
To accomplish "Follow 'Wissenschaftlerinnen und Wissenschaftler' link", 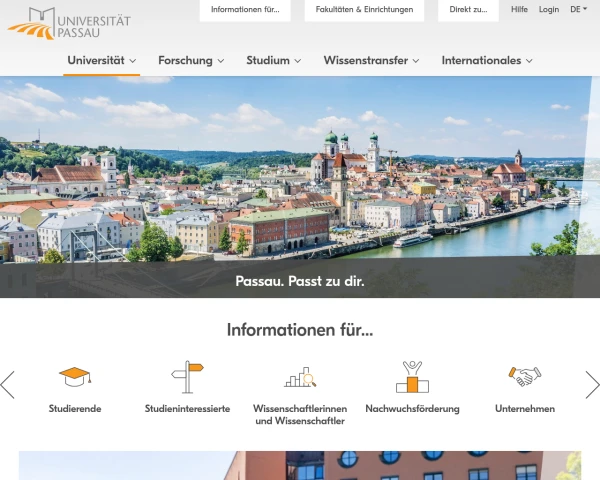I will 300,415.
